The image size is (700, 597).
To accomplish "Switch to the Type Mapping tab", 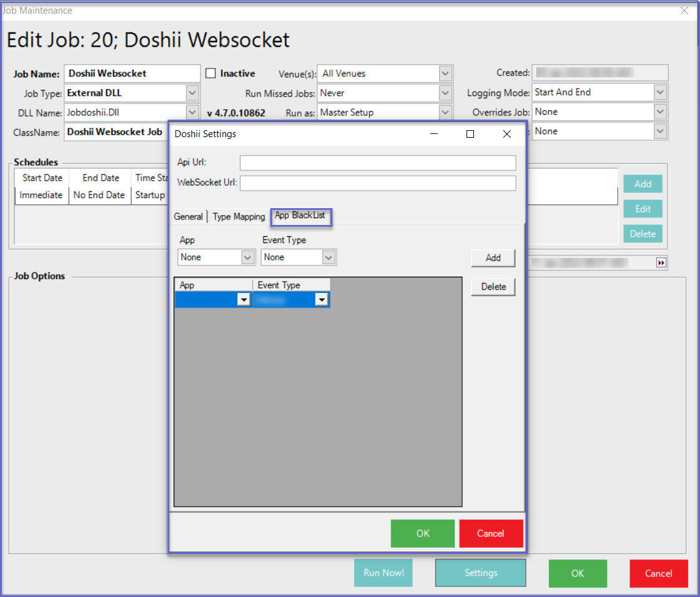I will tap(239, 217).
